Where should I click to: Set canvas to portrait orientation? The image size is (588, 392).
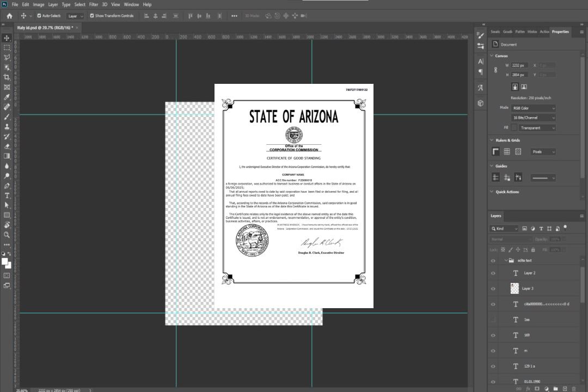point(515,87)
